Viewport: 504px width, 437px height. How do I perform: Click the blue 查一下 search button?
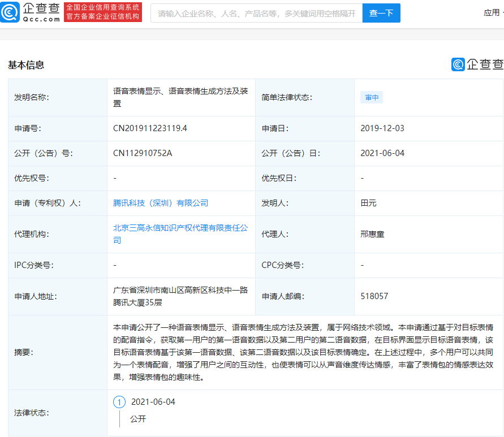(381, 12)
